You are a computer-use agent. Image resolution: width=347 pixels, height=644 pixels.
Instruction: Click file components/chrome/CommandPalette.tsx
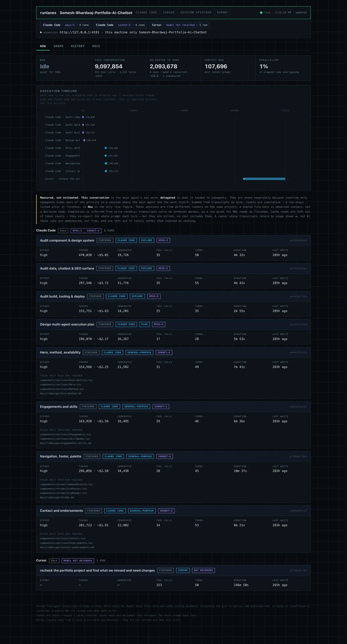coord(66,484)
